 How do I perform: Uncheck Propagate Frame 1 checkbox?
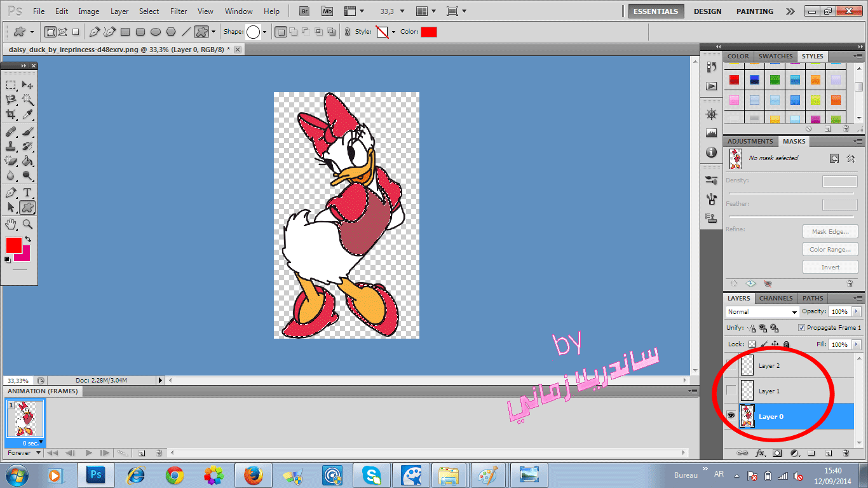click(802, 327)
